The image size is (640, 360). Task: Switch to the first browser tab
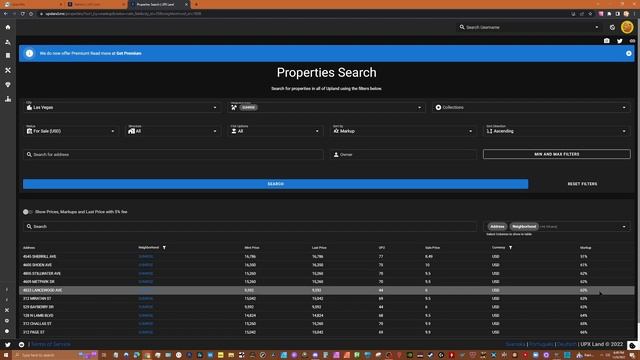(33, 4)
